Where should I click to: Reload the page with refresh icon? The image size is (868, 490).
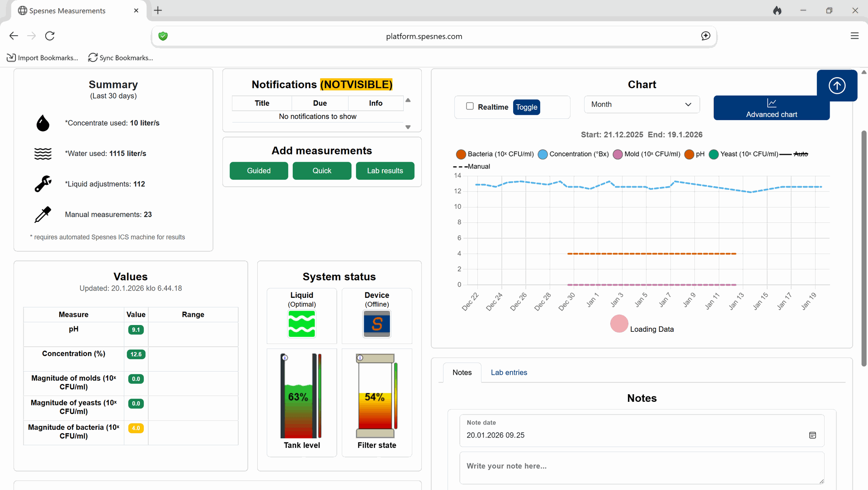pos(50,36)
